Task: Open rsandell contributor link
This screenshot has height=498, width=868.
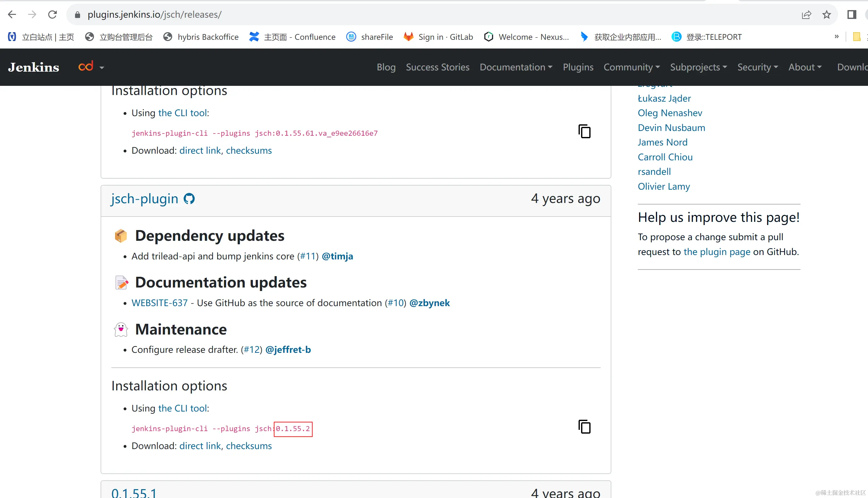Action: coord(654,172)
